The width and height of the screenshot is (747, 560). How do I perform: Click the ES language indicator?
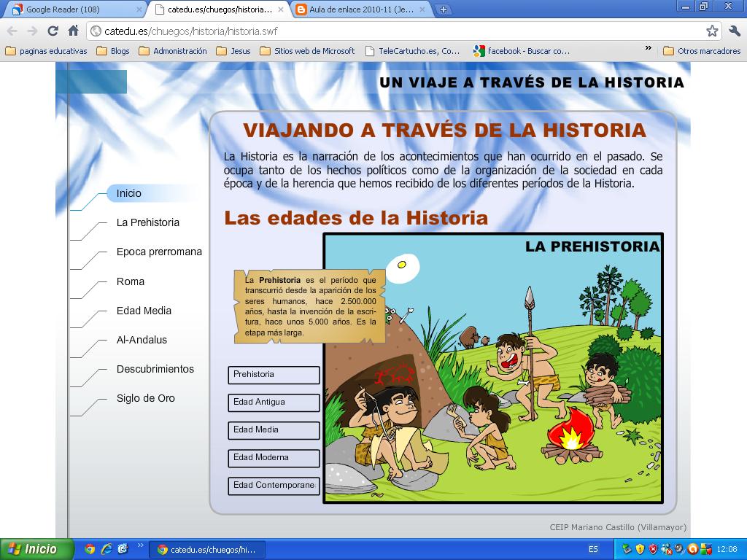click(593, 549)
